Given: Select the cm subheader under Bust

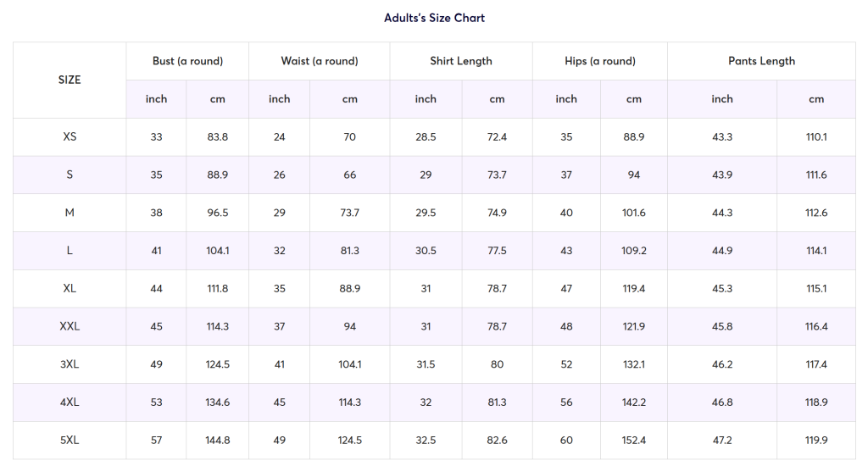Looking at the screenshot, I should 218,99.
